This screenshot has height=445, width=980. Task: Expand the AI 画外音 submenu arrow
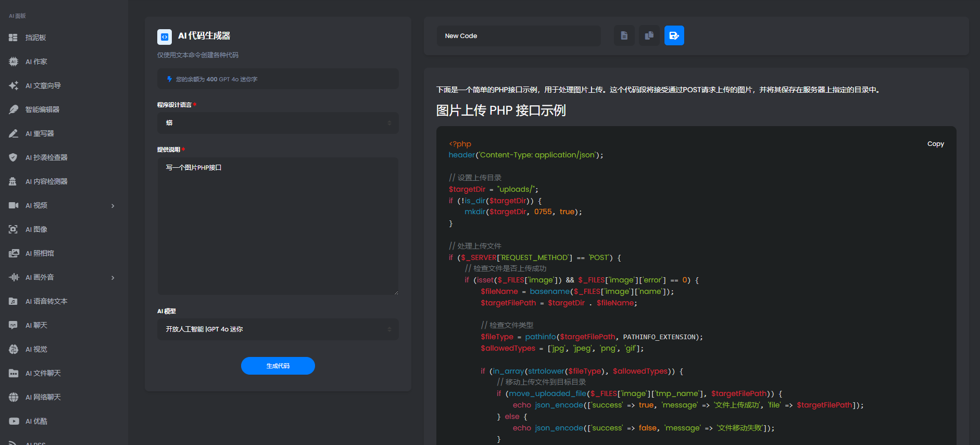click(113, 278)
